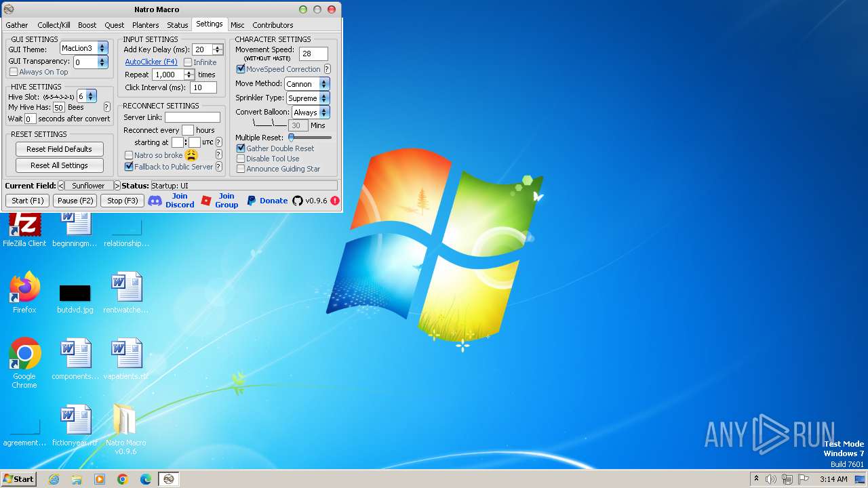
Task: Switch to the Planters tab
Action: coord(146,25)
